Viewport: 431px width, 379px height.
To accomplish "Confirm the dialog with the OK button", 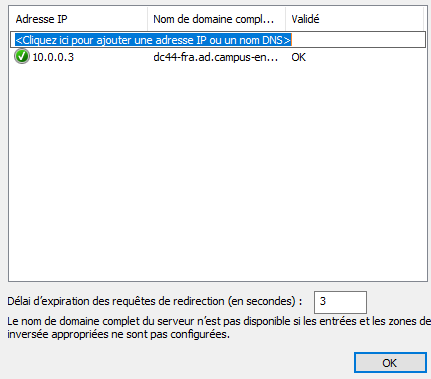I will 390,363.
